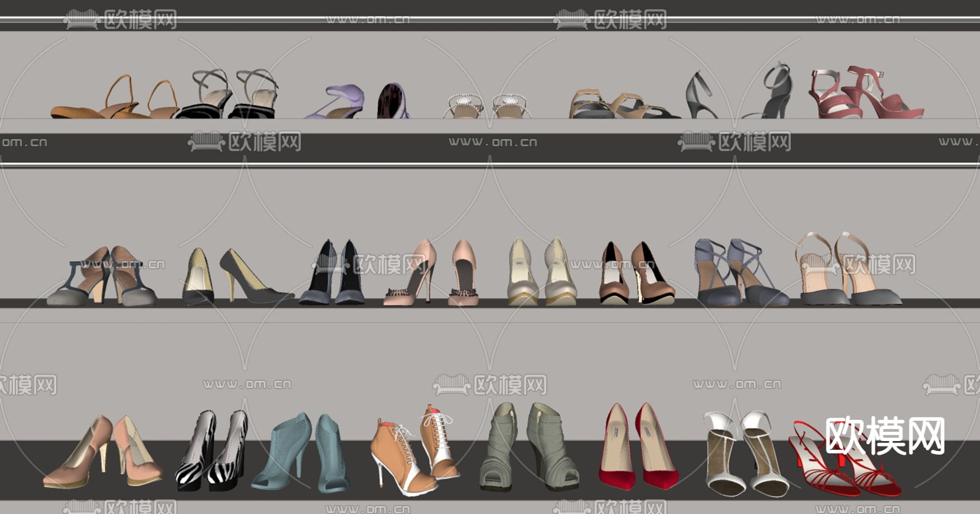Image resolution: width=980 pixels, height=514 pixels.
Task: Select the tan slingback flats pair
Action: [x=114, y=97]
